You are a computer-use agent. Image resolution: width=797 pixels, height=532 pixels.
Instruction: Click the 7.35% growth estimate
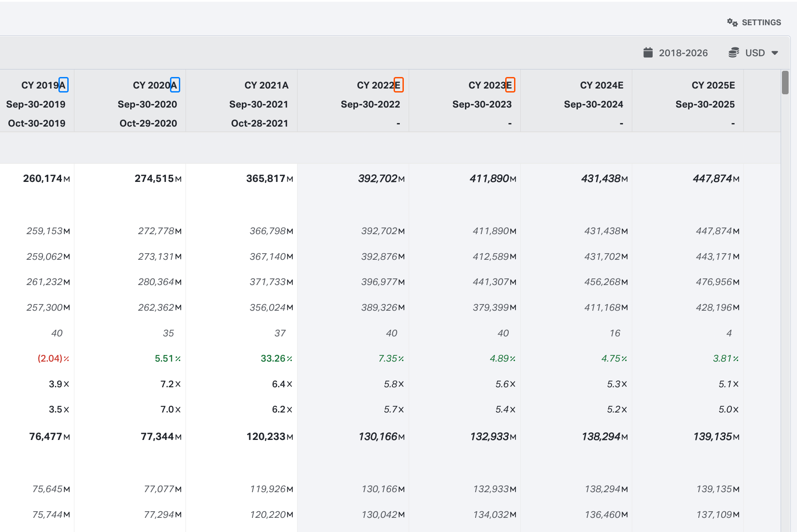[x=391, y=359]
